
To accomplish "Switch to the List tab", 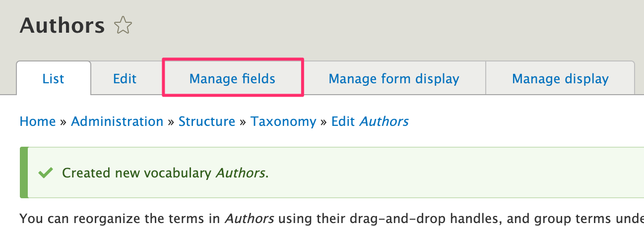I will [x=54, y=79].
